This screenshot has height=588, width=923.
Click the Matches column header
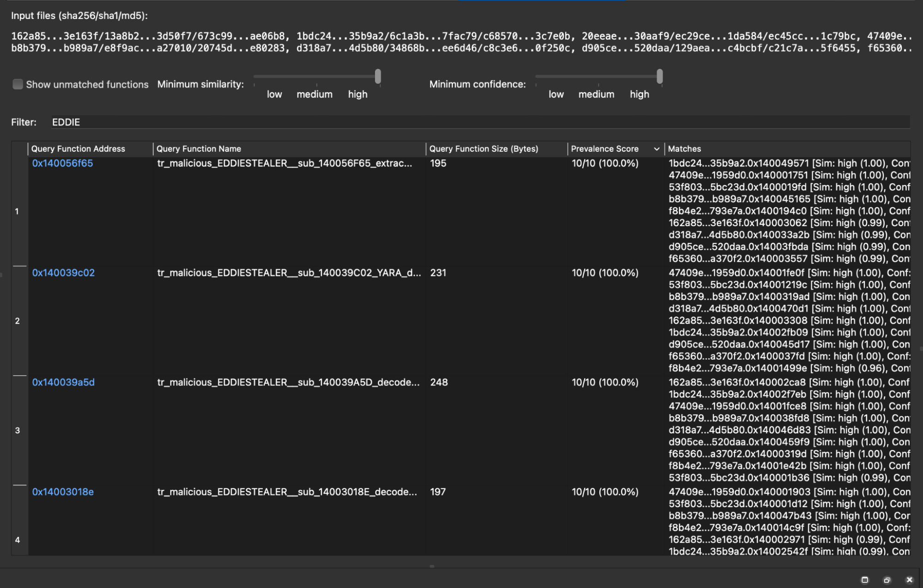point(684,149)
